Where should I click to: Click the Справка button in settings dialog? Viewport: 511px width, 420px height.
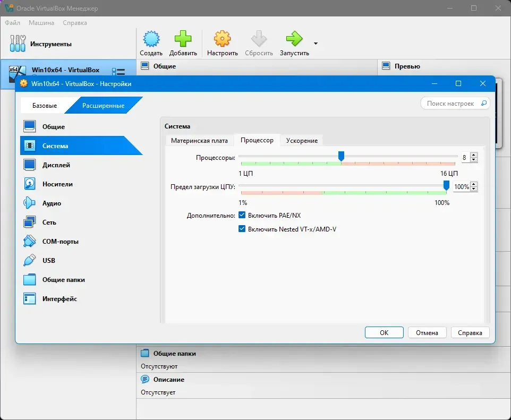[x=470, y=333]
